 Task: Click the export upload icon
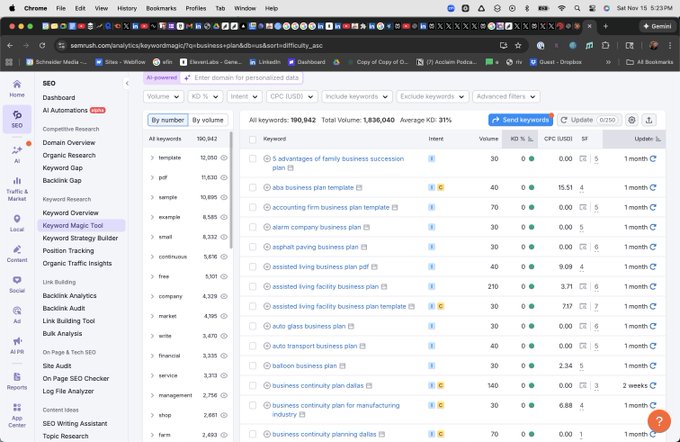point(649,120)
